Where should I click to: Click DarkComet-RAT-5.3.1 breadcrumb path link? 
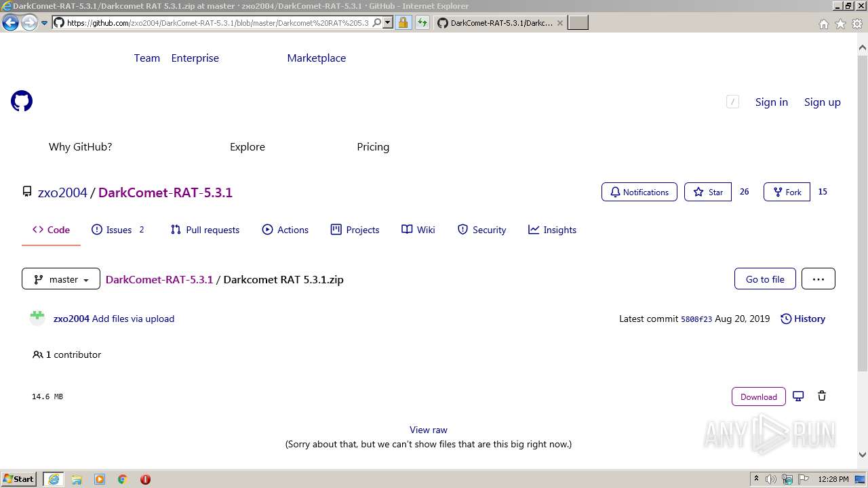(159, 279)
